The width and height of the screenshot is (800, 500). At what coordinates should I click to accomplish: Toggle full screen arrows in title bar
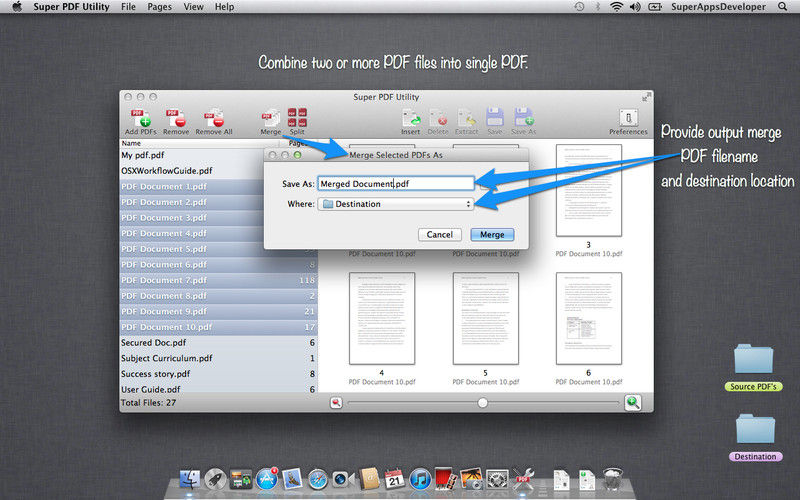(x=646, y=97)
